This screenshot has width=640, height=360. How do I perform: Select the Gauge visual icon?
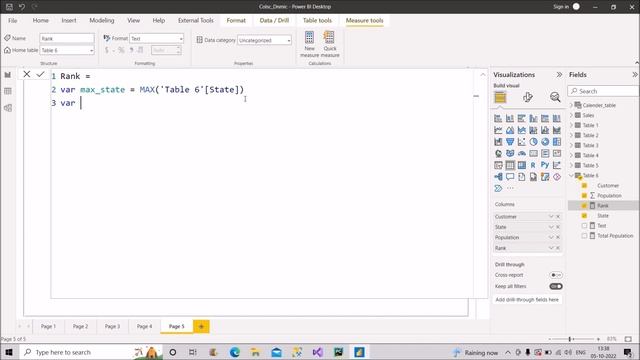522,153
